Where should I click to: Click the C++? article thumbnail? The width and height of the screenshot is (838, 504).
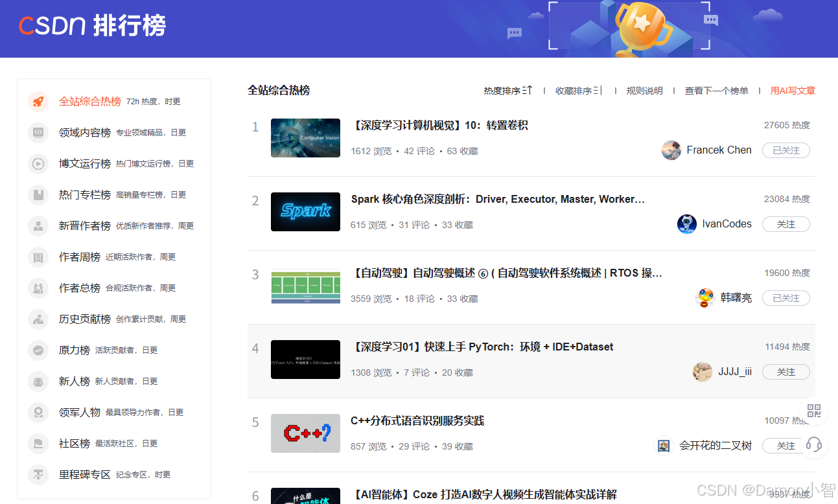point(305,433)
